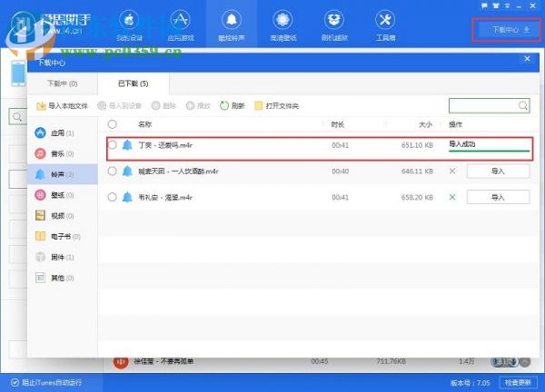Click the bell icon of 丁爽 - 还爱吗.m4r
The image size is (545, 392).
pos(127,145)
